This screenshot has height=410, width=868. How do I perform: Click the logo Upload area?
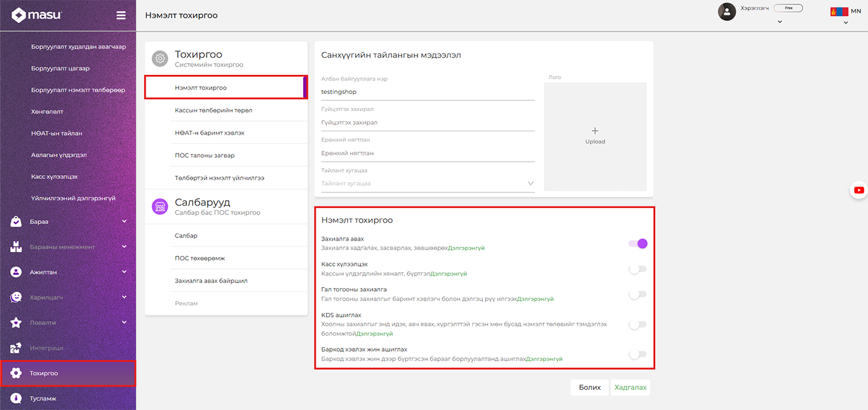[x=595, y=136]
